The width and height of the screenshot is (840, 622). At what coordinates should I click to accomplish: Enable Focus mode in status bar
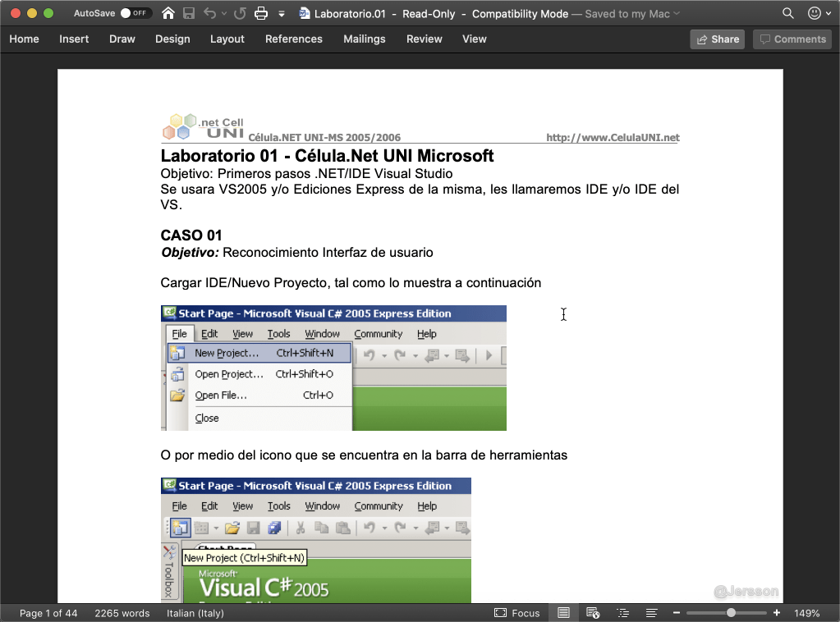click(517, 613)
